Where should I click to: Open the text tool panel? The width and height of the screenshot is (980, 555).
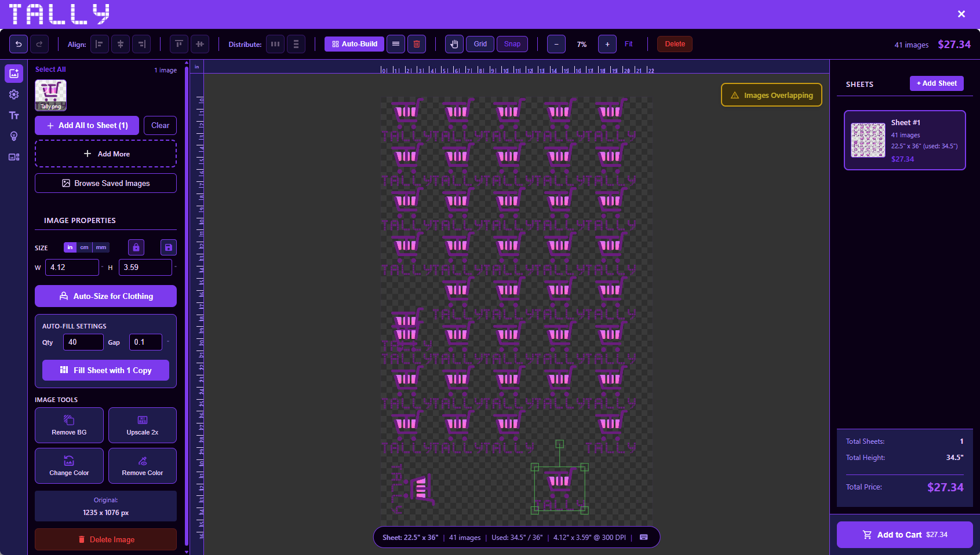point(14,115)
